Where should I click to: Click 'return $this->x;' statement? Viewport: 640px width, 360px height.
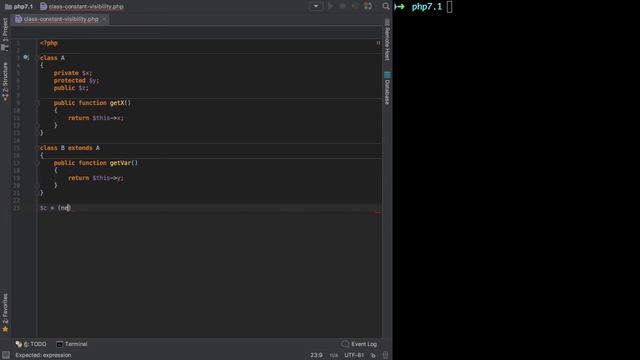[x=96, y=118]
